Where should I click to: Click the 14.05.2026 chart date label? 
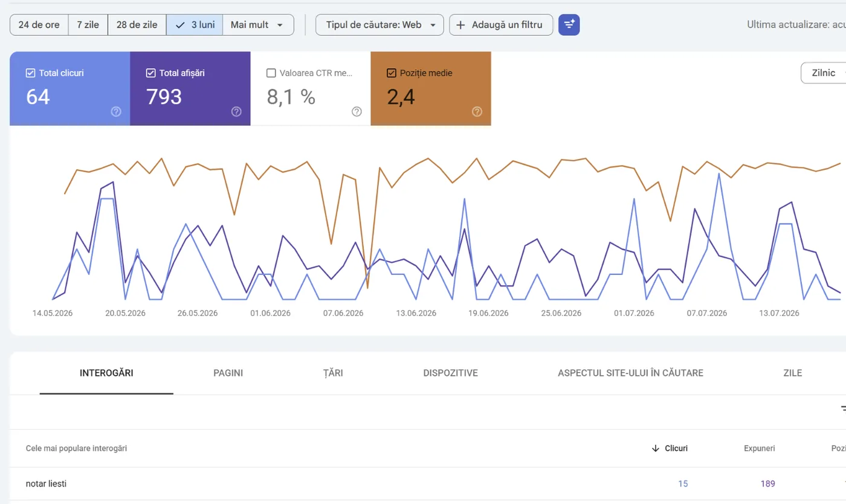(x=53, y=313)
